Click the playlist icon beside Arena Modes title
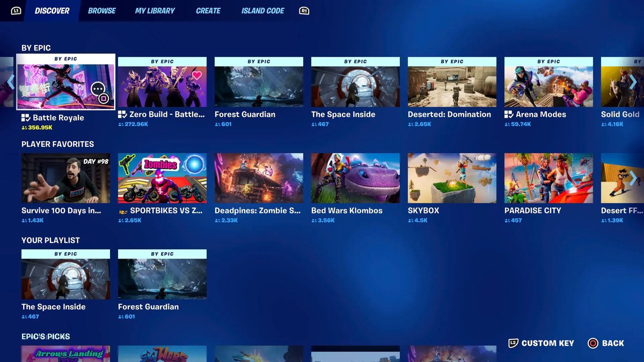644x362 pixels. [x=509, y=114]
